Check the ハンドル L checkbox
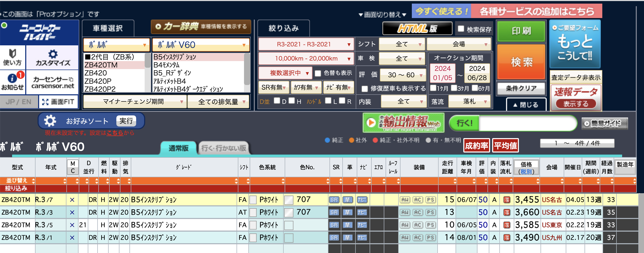This screenshot has height=253, width=644. pos(328,100)
